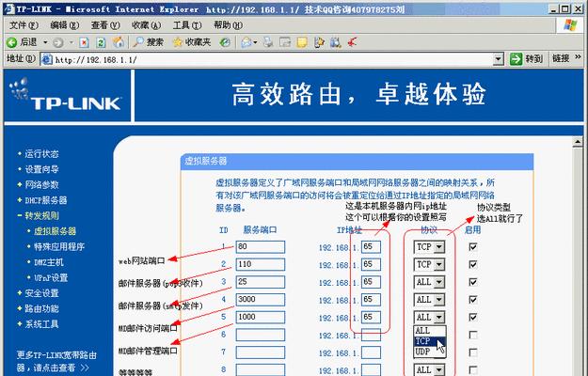The image size is (588, 376).
Task: Click the grey Forward arrow icon
Action: [x=58, y=42]
